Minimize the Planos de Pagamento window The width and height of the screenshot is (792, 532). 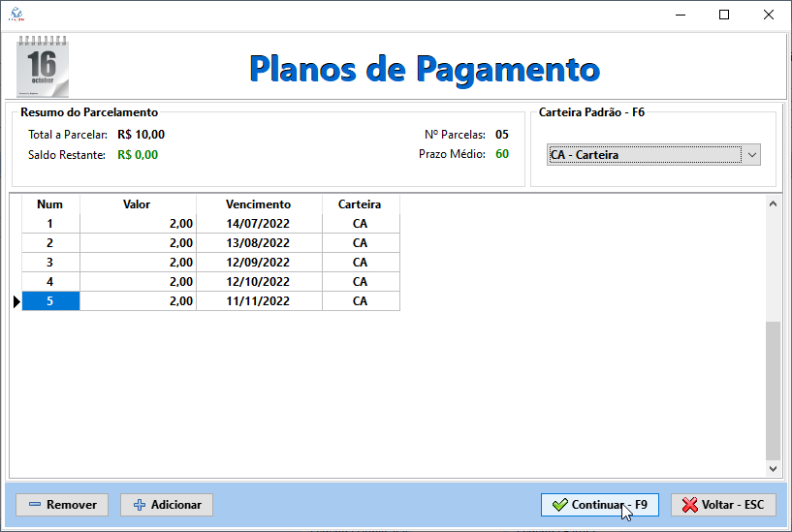(681, 15)
